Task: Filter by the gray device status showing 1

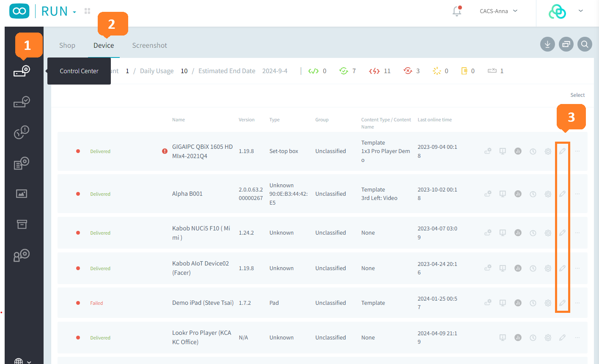Action: pyautogui.click(x=496, y=71)
